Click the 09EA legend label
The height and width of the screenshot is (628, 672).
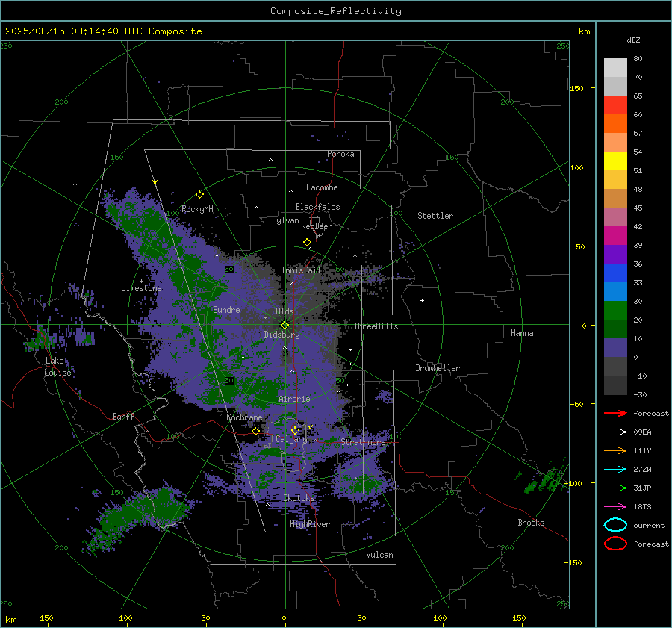(642, 432)
